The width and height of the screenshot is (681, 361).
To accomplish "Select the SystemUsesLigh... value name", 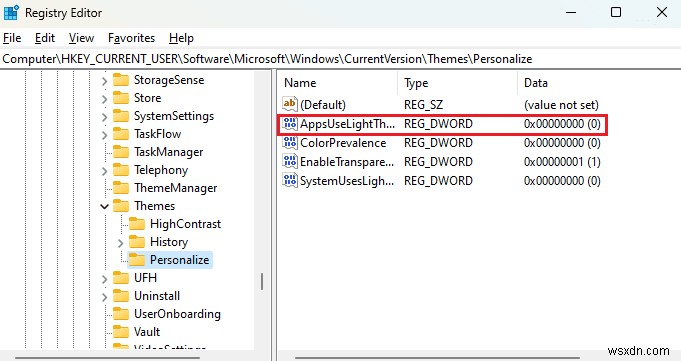I will (x=347, y=181).
